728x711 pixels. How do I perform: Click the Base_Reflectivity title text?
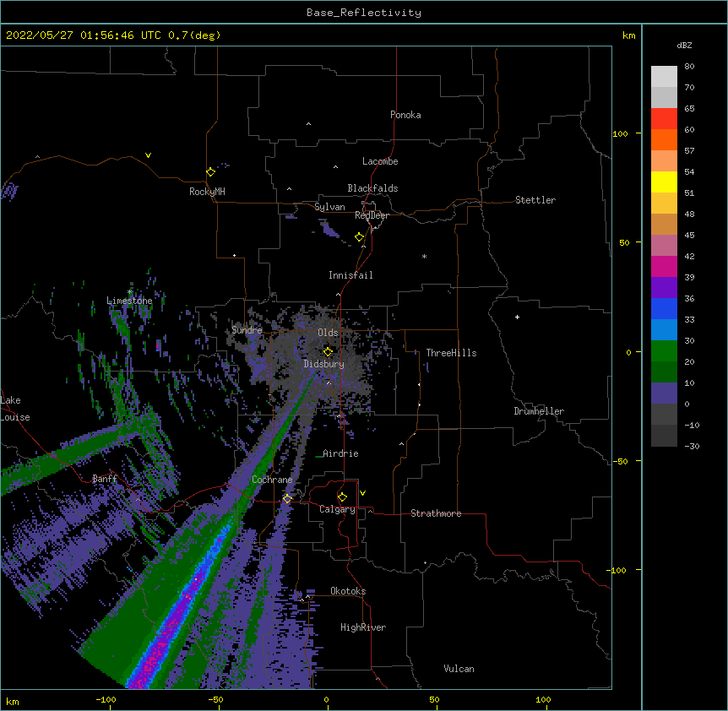click(x=364, y=13)
